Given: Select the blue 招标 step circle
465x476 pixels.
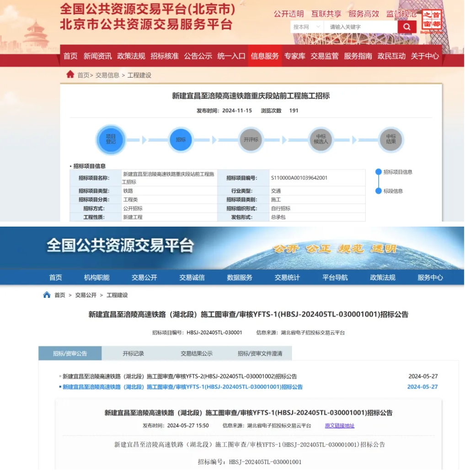Looking at the screenshot, I should pos(181,139).
